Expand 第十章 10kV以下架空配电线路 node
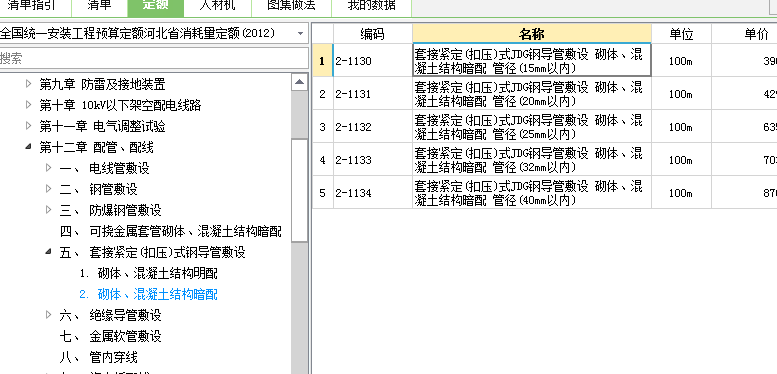The width and height of the screenshot is (777, 374). click(28, 105)
